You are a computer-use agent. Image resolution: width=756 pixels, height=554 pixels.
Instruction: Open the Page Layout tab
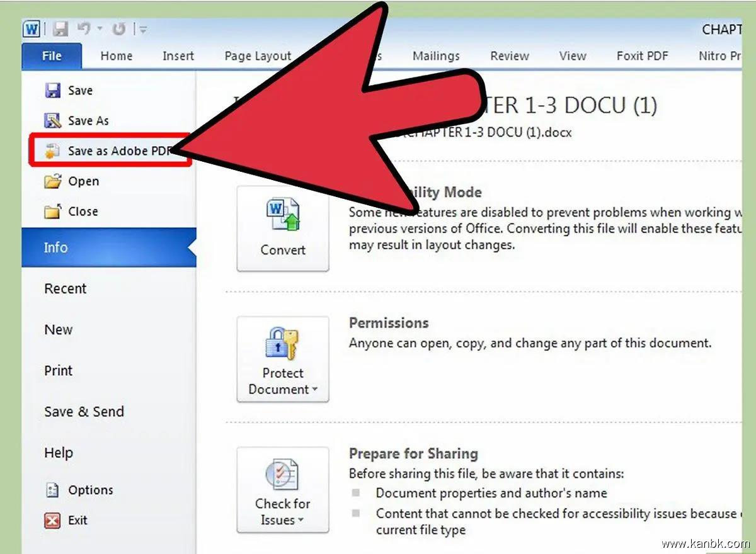click(x=258, y=56)
